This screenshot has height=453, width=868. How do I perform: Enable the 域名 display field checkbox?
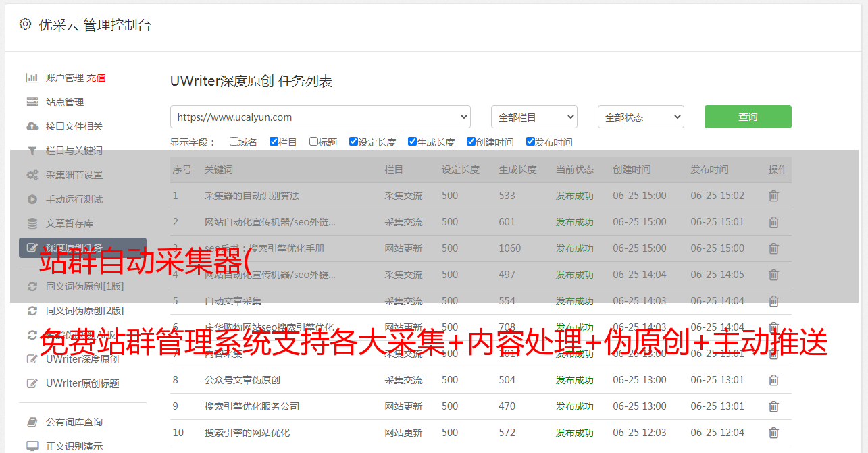pyautogui.click(x=234, y=142)
